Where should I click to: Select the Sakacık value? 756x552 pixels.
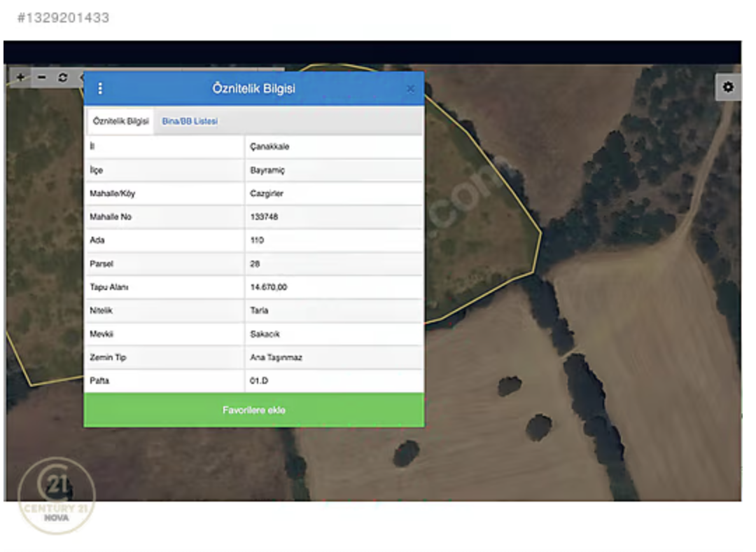[265, 334]
